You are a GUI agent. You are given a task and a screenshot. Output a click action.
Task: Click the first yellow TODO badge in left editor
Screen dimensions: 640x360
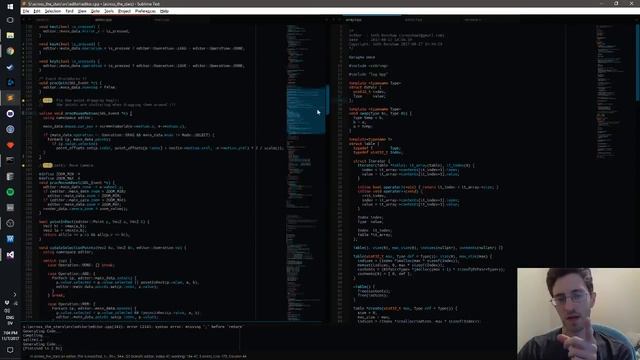click(47, 100)
